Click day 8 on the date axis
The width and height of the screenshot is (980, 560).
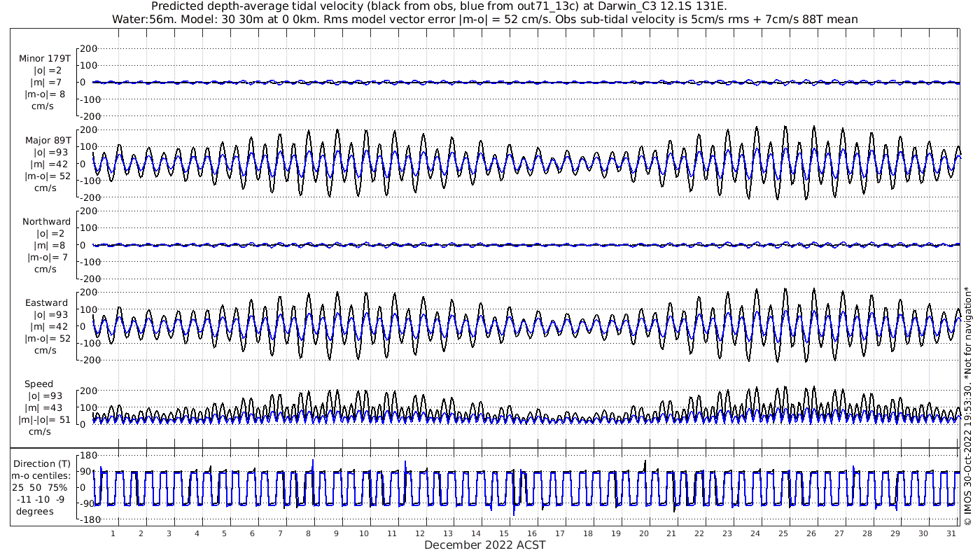tap(308, 533)
